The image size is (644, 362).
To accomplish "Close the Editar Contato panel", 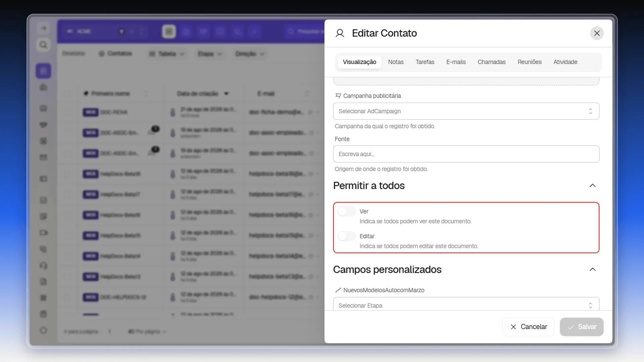I will pos(597,33).
